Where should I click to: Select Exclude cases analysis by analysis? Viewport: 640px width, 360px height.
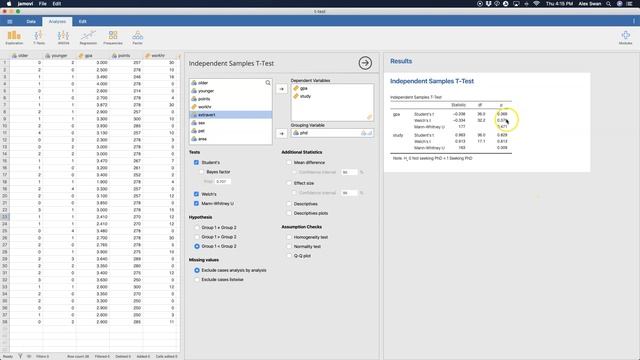coord(197,270)
